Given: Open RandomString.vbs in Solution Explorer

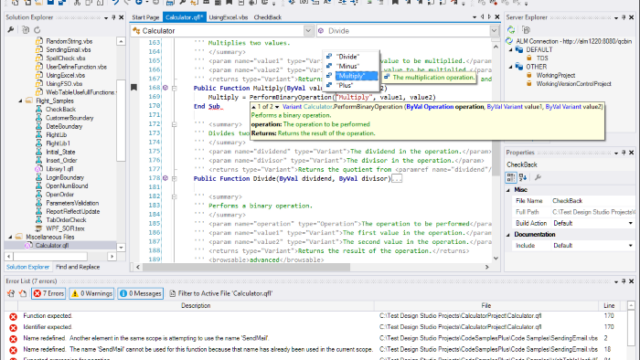Looking at the screenshot, I should (69, 41).
